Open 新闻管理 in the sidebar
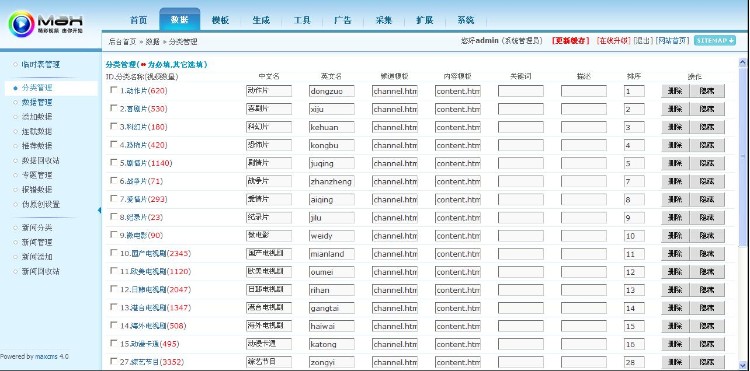 click(37, 242)
